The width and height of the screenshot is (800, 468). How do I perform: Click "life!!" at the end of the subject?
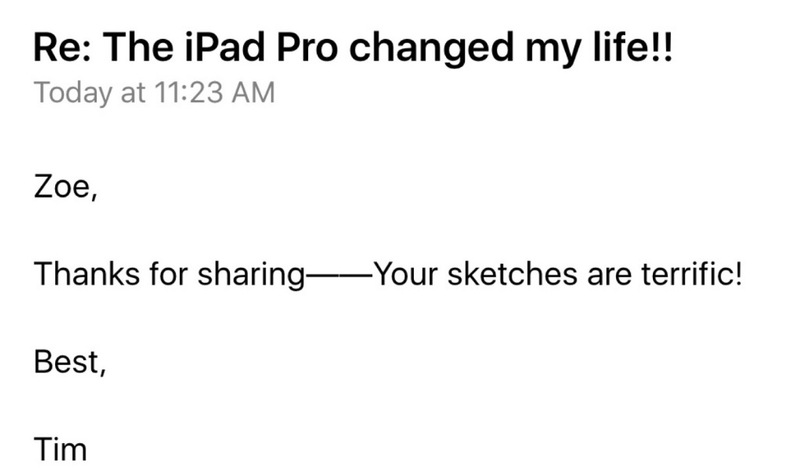[x=633, y=47]
